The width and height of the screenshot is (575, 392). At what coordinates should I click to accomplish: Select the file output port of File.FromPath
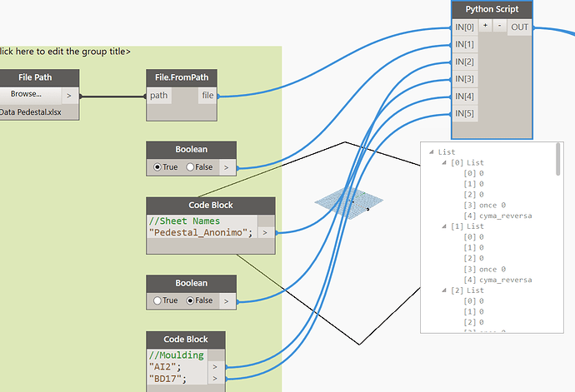pyautogui.click(x=207, y=96)
